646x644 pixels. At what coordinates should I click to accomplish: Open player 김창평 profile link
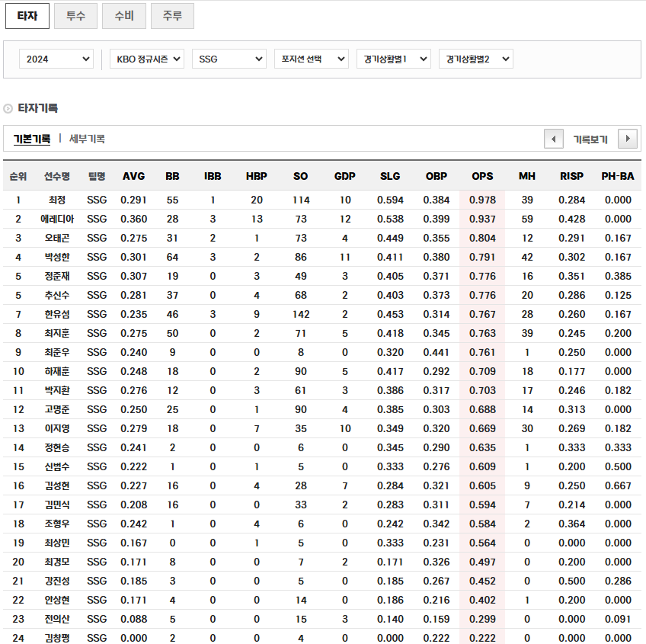tap(57, 638)
